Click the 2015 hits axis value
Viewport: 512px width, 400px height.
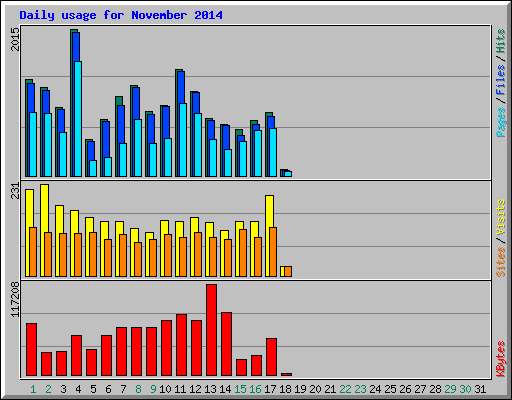15,39
